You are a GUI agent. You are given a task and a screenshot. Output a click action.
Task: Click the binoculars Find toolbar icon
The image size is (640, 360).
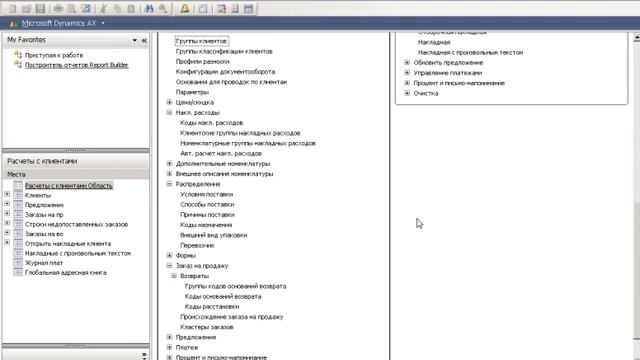149,9
